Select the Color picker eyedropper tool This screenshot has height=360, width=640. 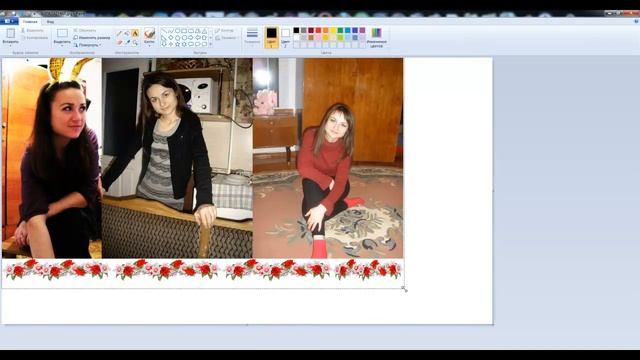point(127,42)
